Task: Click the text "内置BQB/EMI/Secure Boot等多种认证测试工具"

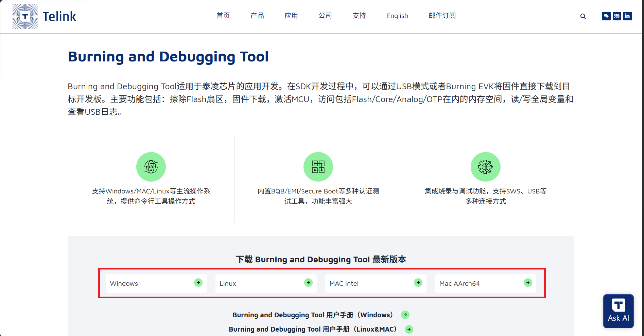Action: [x=318, y=196]
